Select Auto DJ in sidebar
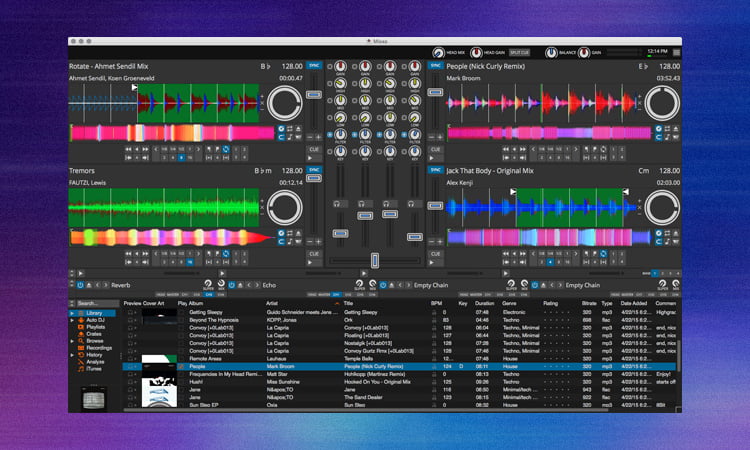 97,320
